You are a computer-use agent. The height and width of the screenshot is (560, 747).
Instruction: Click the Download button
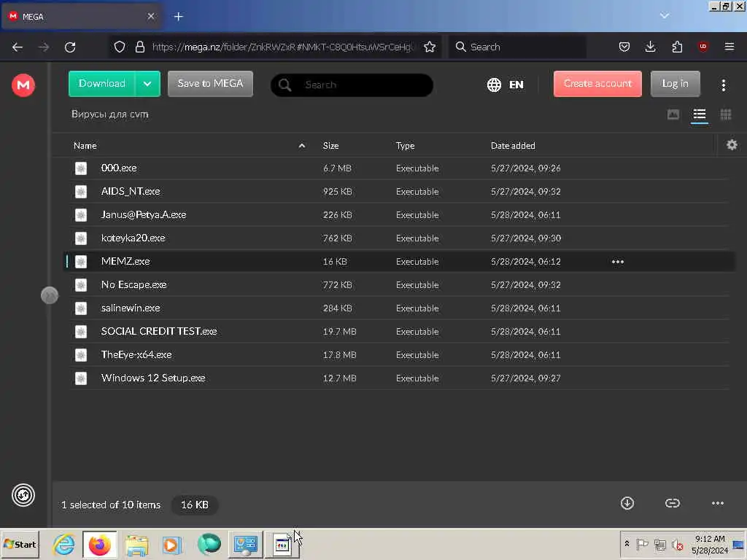point(102,84)
